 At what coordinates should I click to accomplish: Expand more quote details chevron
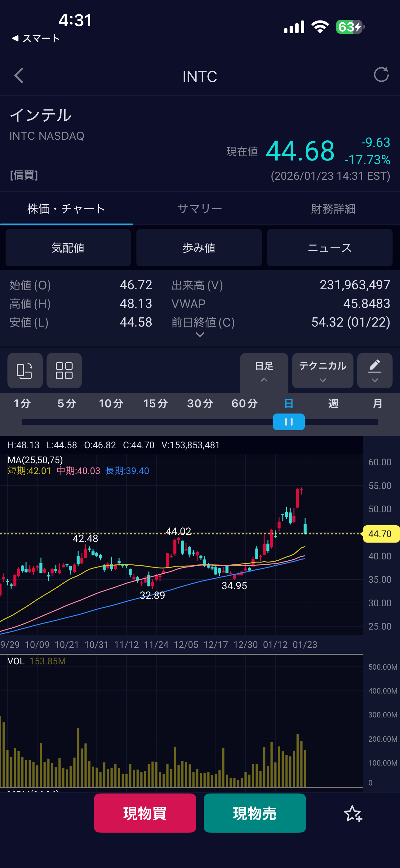click(x=200, y=335)
